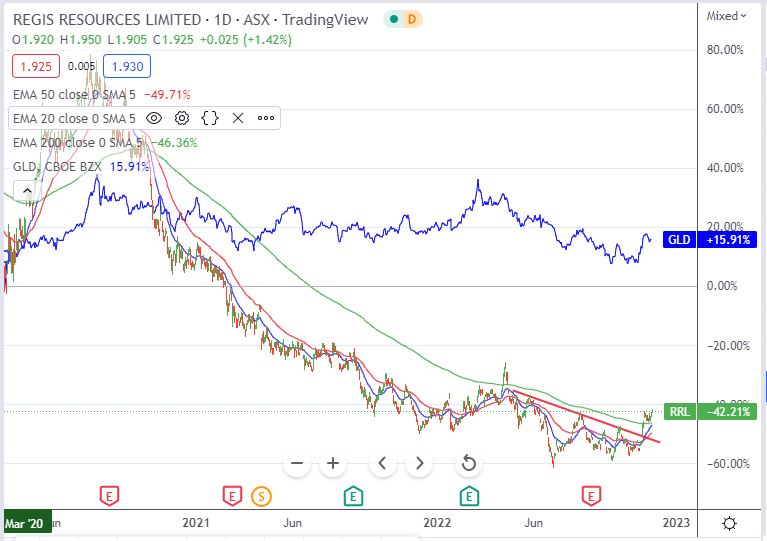Screen dimensions: 767x541
Task: Click the sell price 1.925 box
Action: [36, 67]
